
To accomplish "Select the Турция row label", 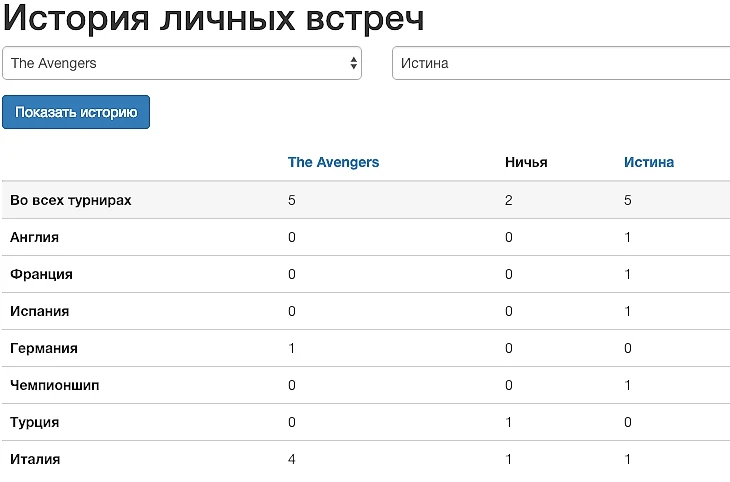I will click(x=34, y=422).
